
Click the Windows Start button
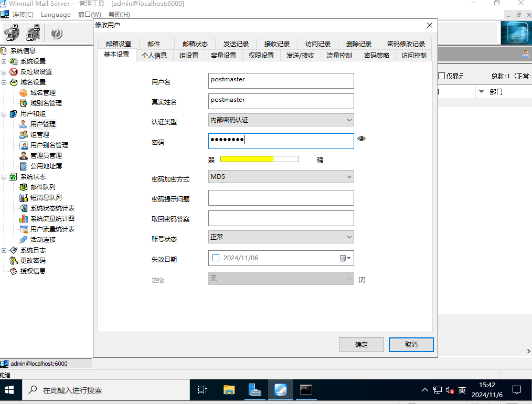9,390
